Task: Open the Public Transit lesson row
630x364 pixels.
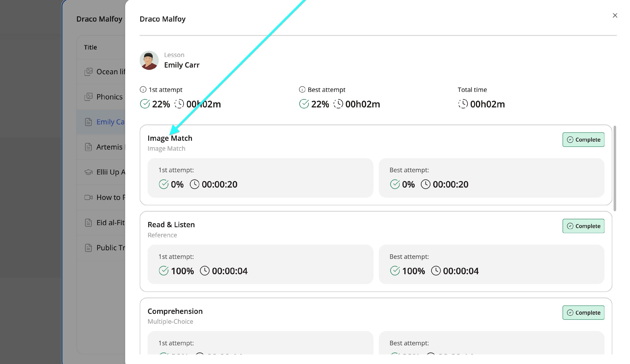Action: 110,248
